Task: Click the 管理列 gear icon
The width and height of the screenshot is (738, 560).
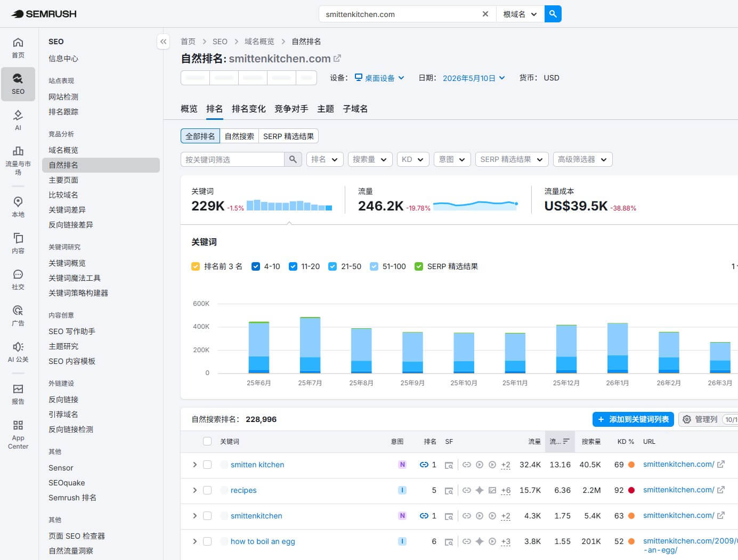Action: tap(687, 419)
